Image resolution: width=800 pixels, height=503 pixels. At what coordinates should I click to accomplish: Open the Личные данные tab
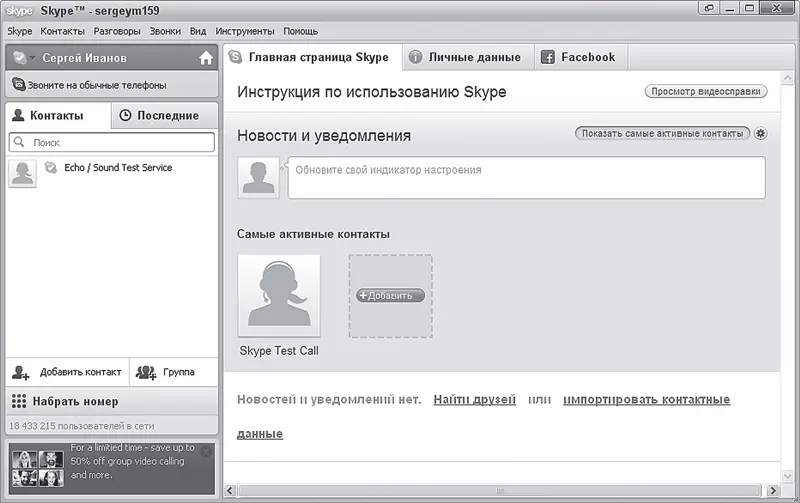(x=465, y=57)
